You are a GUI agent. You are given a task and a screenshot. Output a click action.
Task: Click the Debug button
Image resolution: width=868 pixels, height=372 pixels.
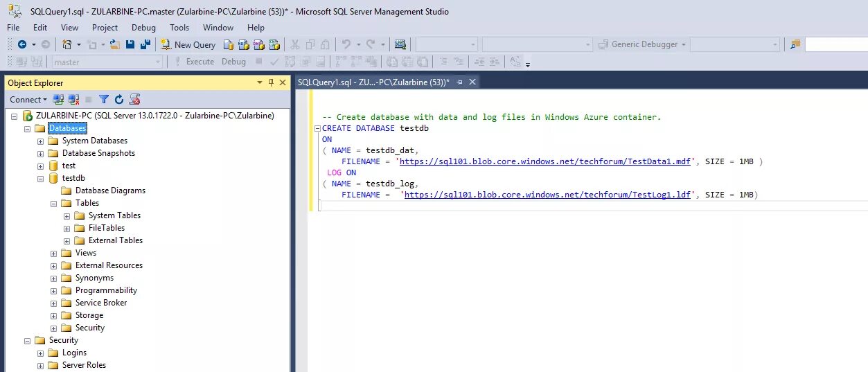233,62
